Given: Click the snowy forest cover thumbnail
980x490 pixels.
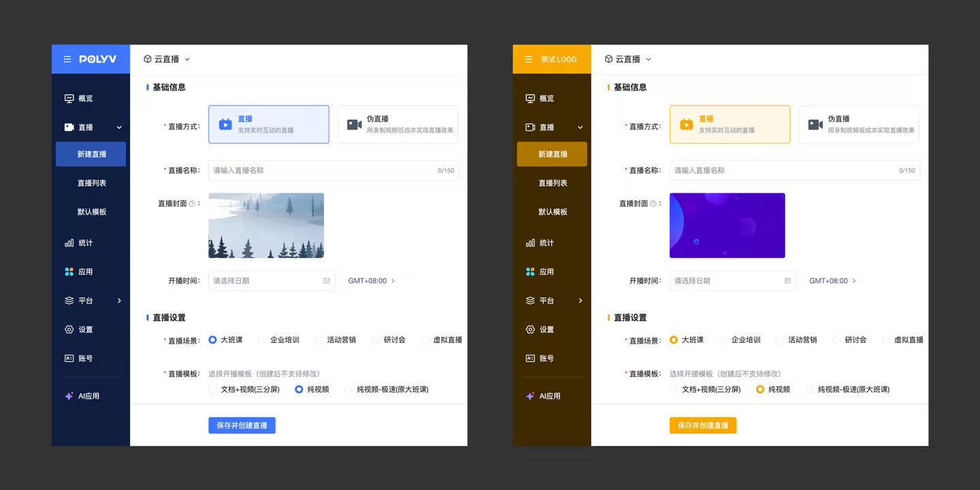Looking at the screenshot, I should [266, 225].
